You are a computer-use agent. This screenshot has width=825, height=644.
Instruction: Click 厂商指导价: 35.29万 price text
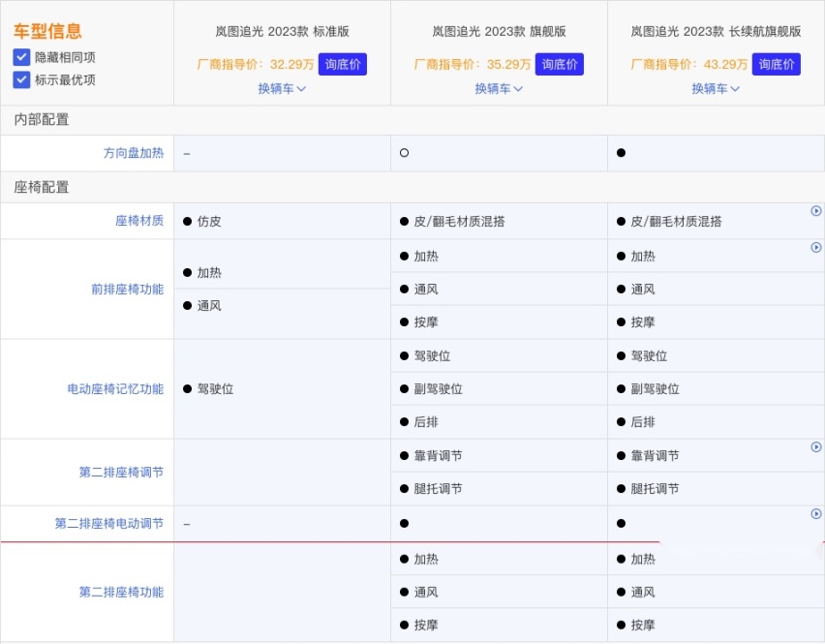472,64
